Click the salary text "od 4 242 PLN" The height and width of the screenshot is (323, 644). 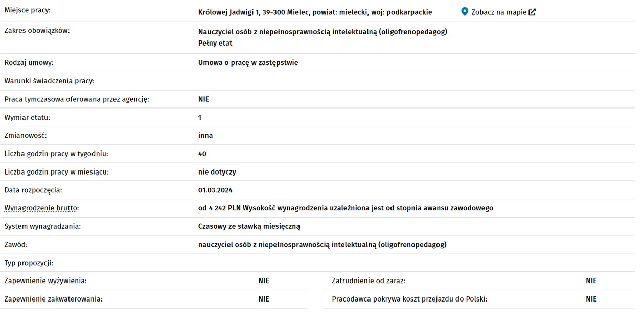pos(220,208)
